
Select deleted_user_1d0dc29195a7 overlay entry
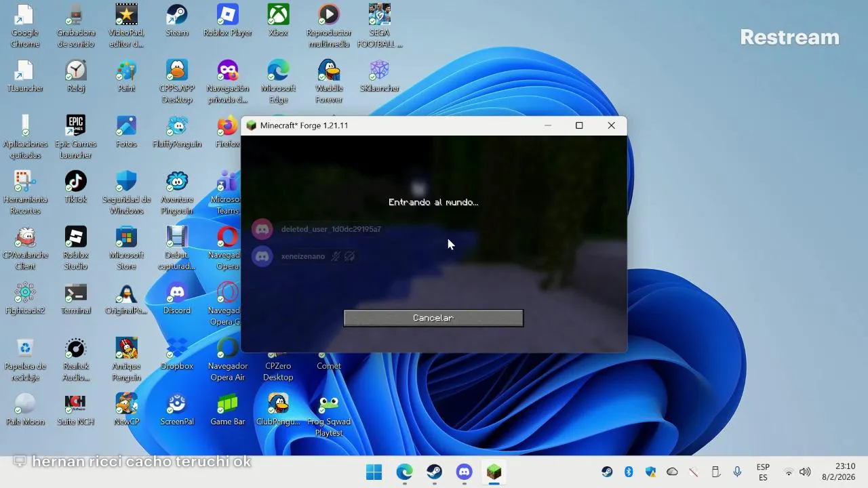point(317,229)
